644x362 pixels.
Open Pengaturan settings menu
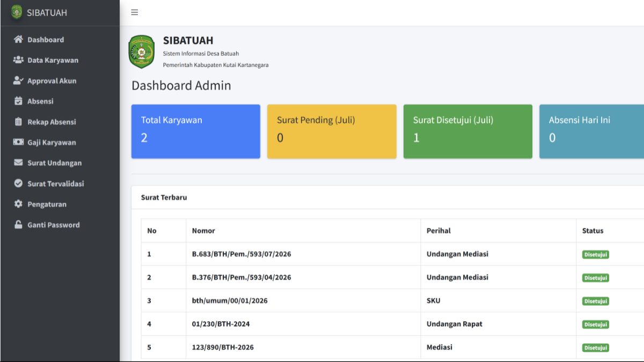(x=60, y=204)
